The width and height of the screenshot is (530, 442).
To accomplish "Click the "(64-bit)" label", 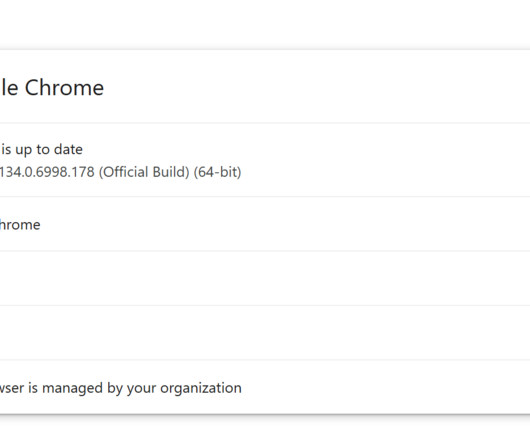I will click(x=217, y=172).
